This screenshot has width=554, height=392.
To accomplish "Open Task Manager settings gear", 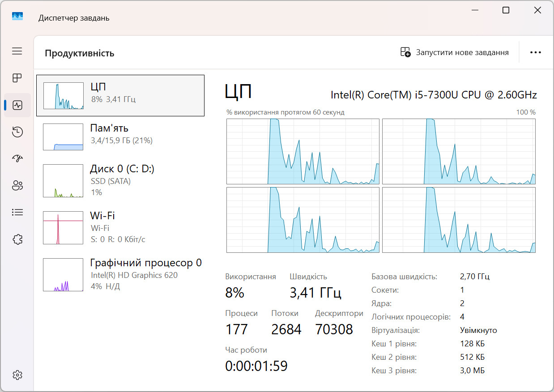I will 17,375.
